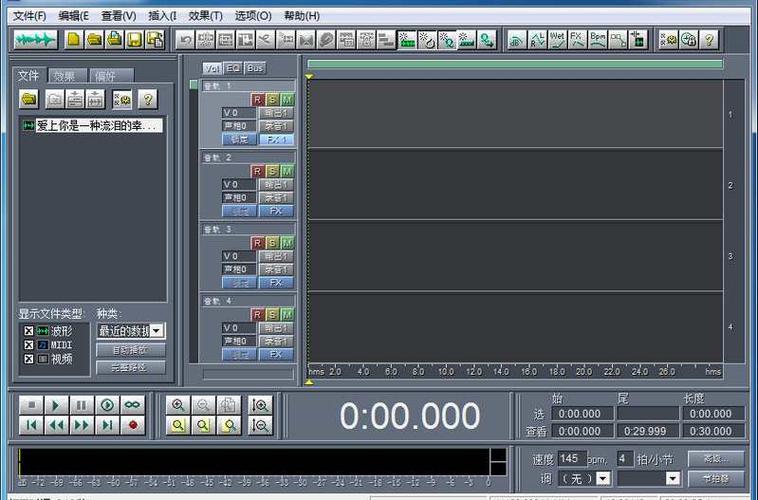Image resolution: width=758 pixels, height=500 pixels.
Task: Click the track 2 pan 声相0 field
Action: [x=239, y=197]
